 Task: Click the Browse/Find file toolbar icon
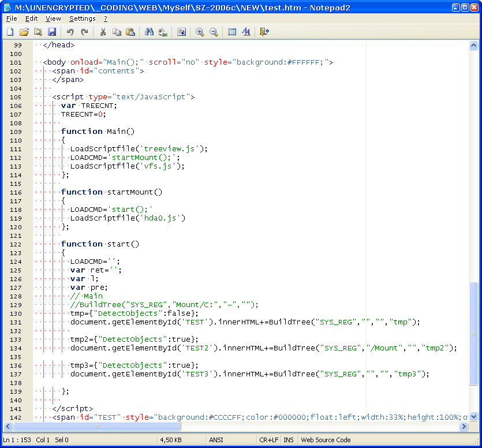point(38,32)
